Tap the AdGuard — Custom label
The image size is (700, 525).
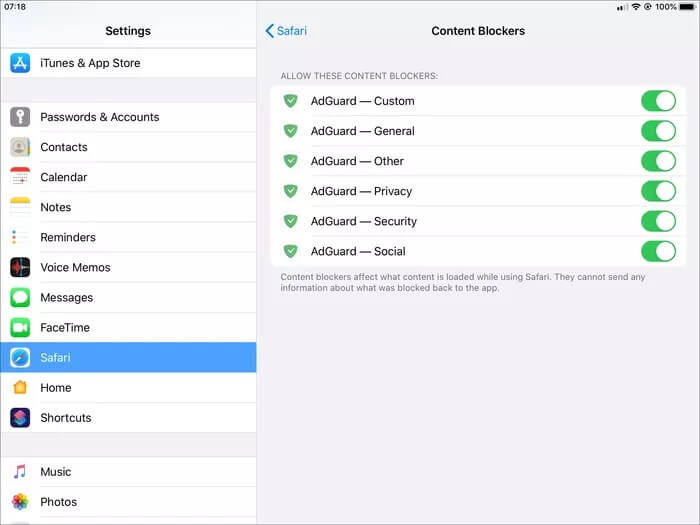click(x=362, y=101)
